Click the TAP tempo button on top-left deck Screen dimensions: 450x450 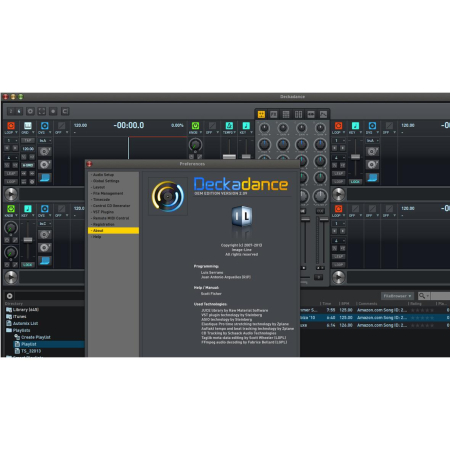click(28, 141)
